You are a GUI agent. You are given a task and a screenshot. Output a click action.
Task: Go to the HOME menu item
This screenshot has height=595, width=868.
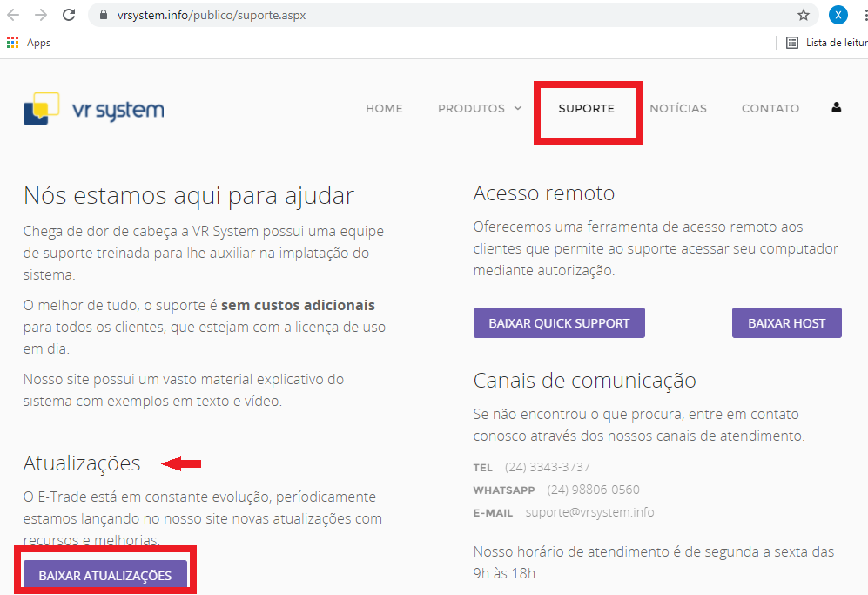coord(384,109)
